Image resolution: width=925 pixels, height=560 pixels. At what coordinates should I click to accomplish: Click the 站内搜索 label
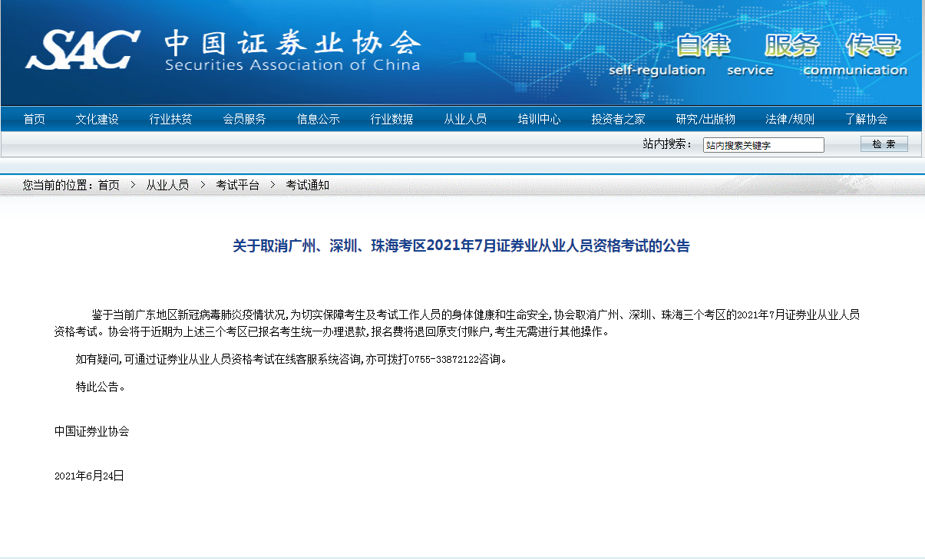(x=668, y=144)
